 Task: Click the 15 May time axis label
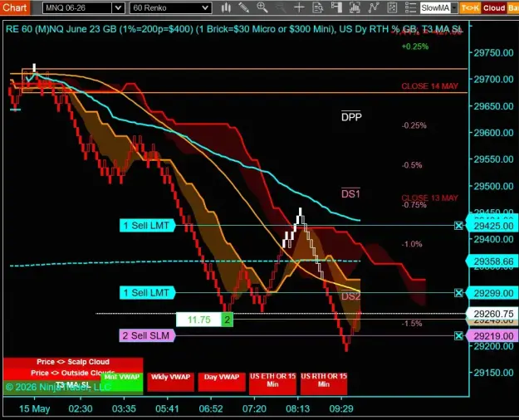pyautogui.click(x=34, y=408)
